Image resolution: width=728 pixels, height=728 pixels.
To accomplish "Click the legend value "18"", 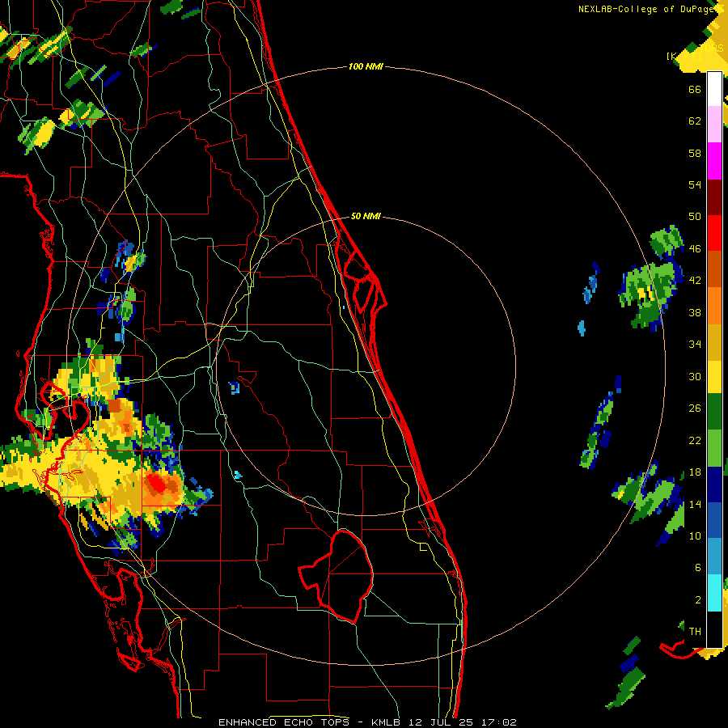I will coord(695,472).
